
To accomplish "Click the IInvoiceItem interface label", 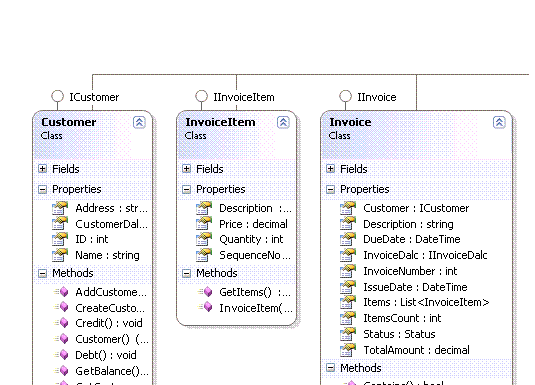I will point(244,97).
